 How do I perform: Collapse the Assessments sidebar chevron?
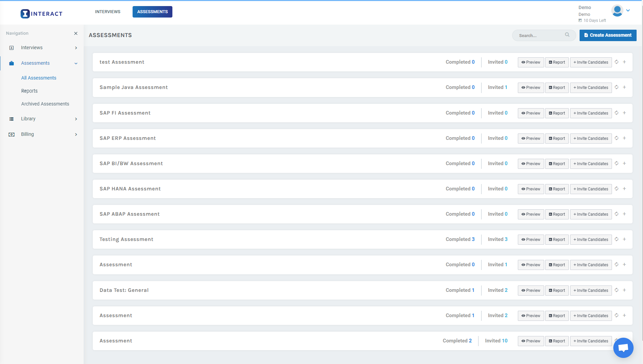(x=76, y=63)
